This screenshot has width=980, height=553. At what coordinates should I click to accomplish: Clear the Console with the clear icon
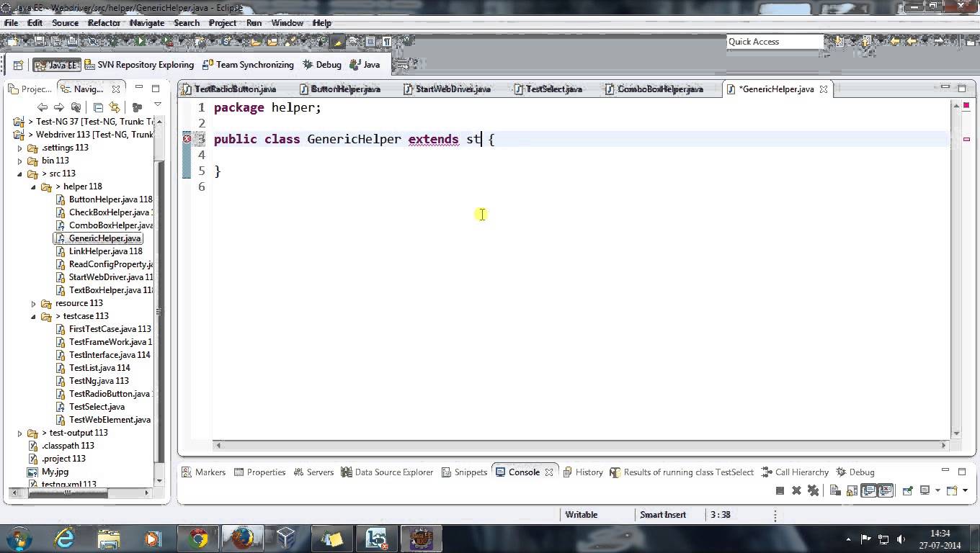(834, 490)
